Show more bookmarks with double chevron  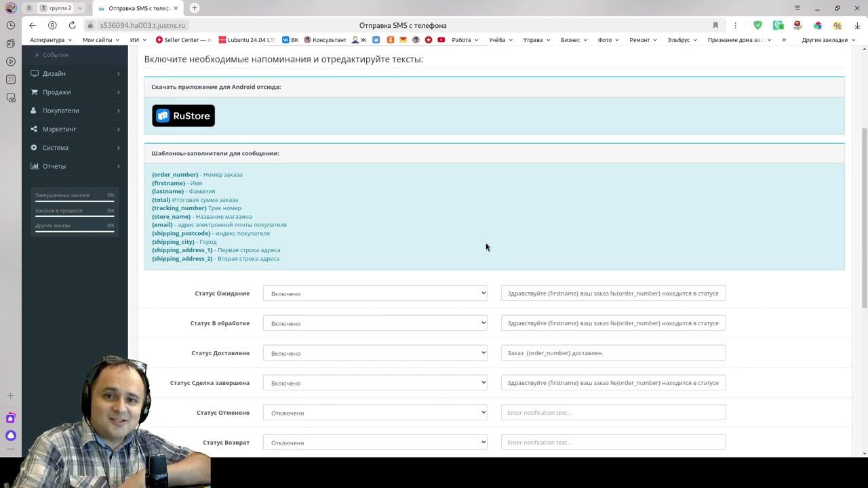coord(784,40)
